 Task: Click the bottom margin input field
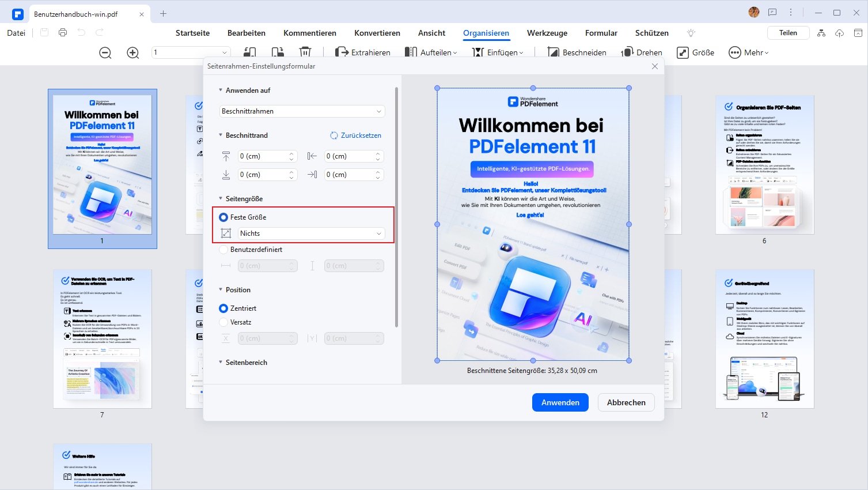coord(267,175)
